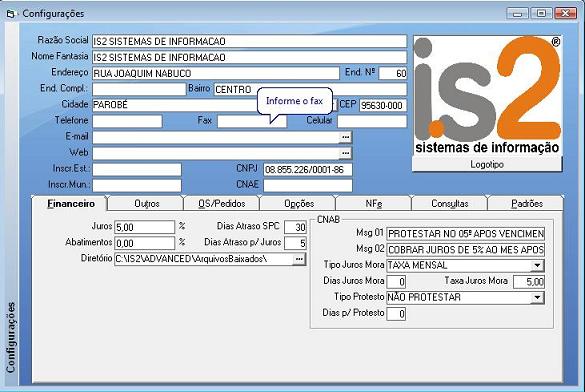
Task: Click the empty End. Compl. field
Action: [139, 89]
